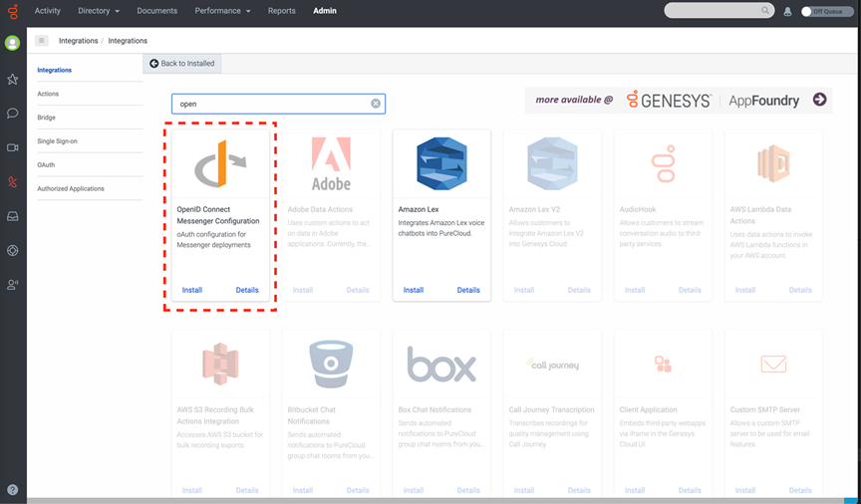This screenshot has width=861, height=504.
Task: Select OAuth in left navigation
Action: click(46, 164)
